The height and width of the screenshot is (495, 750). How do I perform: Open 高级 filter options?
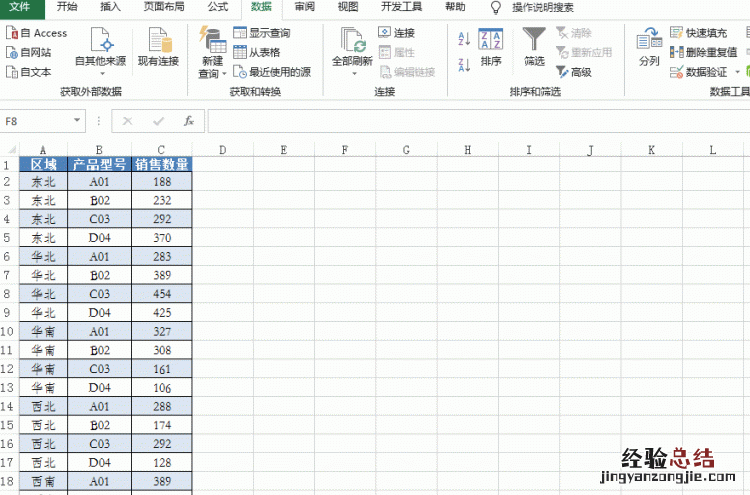point(574,72)
